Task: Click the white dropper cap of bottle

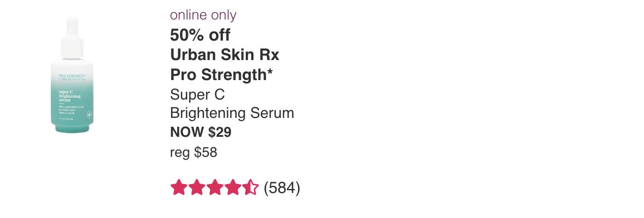Action: (x=72, y=38)
